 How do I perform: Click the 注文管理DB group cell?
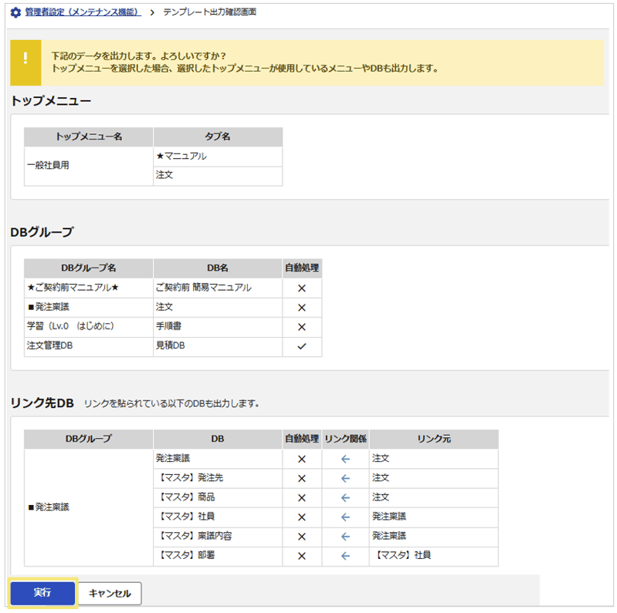(89, 346)
